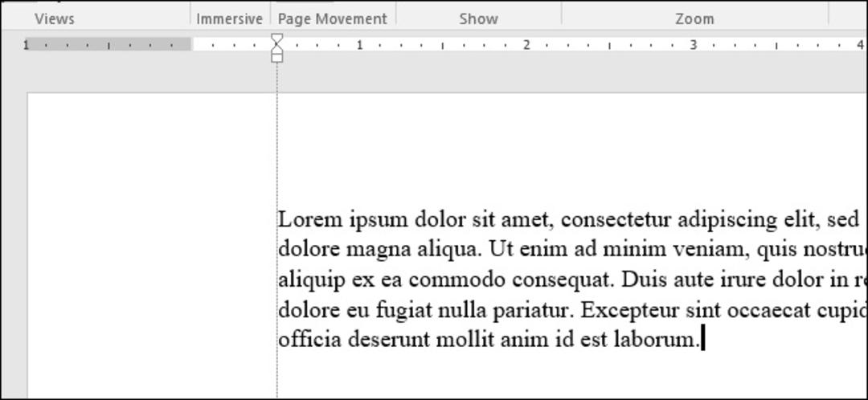Screen dimensions: 868x400
Task: Click the word officia in last line
Action: [310, 339]
